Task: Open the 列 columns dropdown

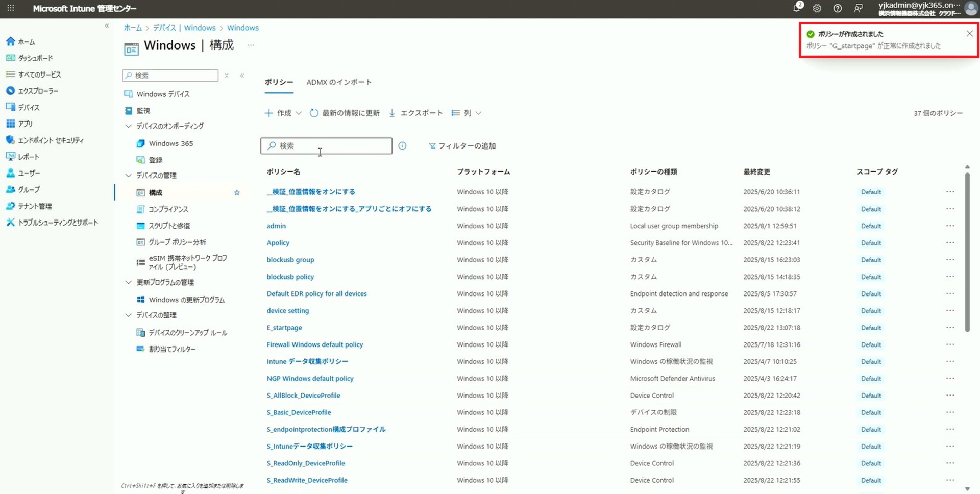Action: click(x=467, y=113)
